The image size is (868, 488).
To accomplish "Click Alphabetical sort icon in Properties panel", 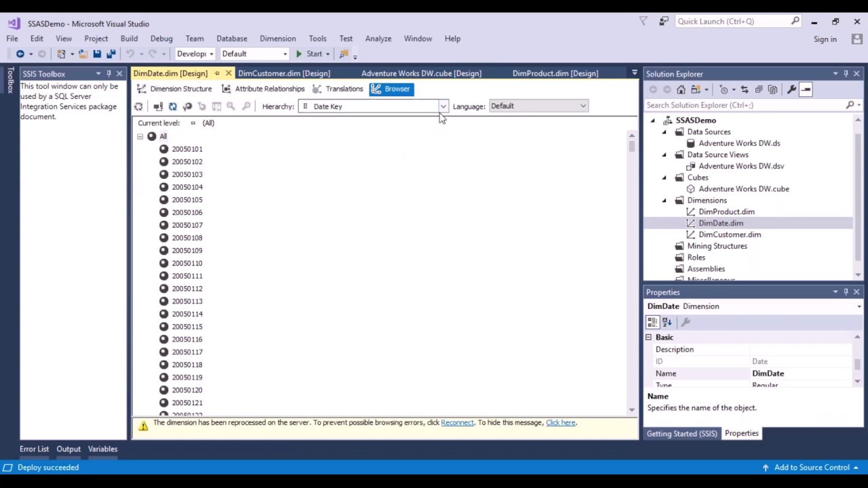I will (667, 323).
